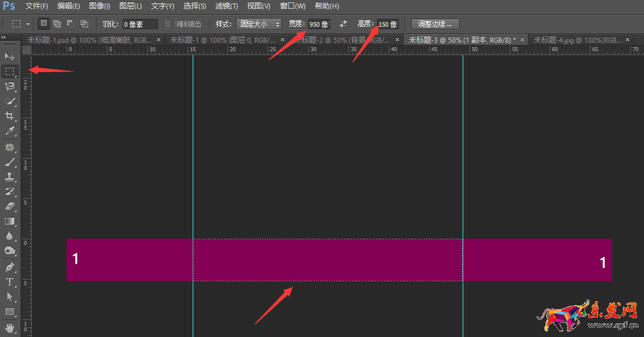Click the 调整边缘 refine edge button
Screen dimensions: 644x337
click(x=435, y=24)
